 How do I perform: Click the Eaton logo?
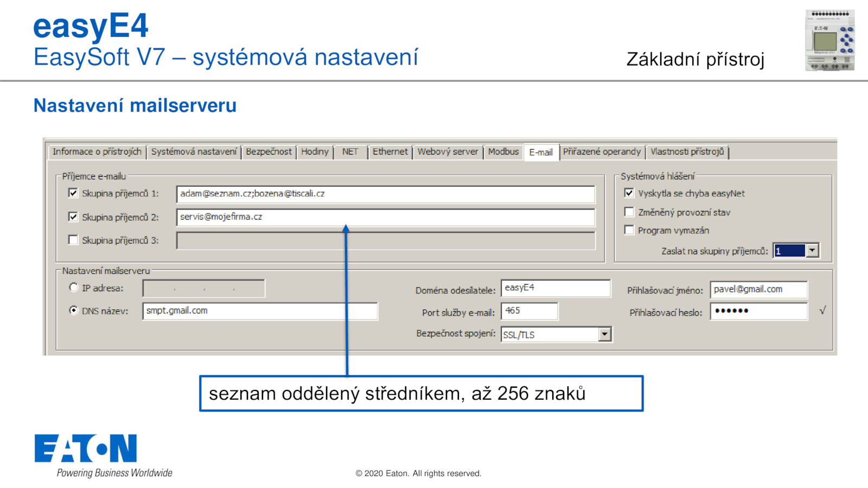tap(86, 448)
